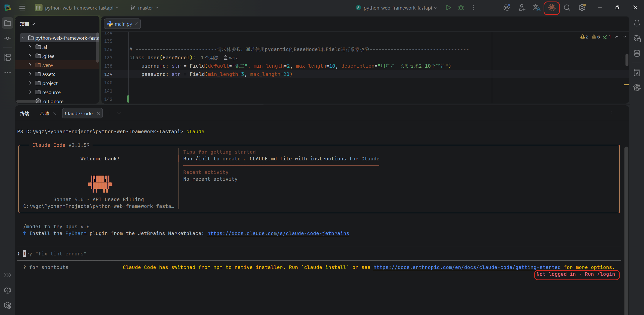Open the project name dropdown
This screenshot has height=315, width=644.
click(77, 8)
